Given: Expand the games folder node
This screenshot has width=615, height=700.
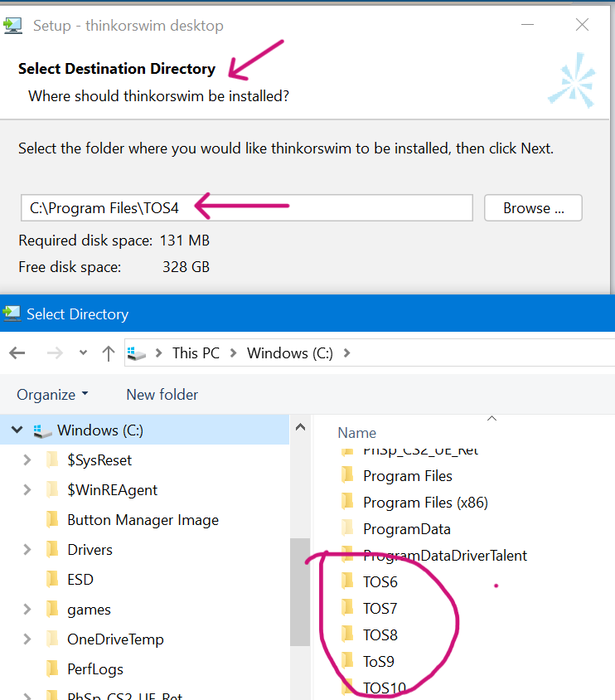Looking at the screenshot, I should pyautogui.click(x=27, y=610).
